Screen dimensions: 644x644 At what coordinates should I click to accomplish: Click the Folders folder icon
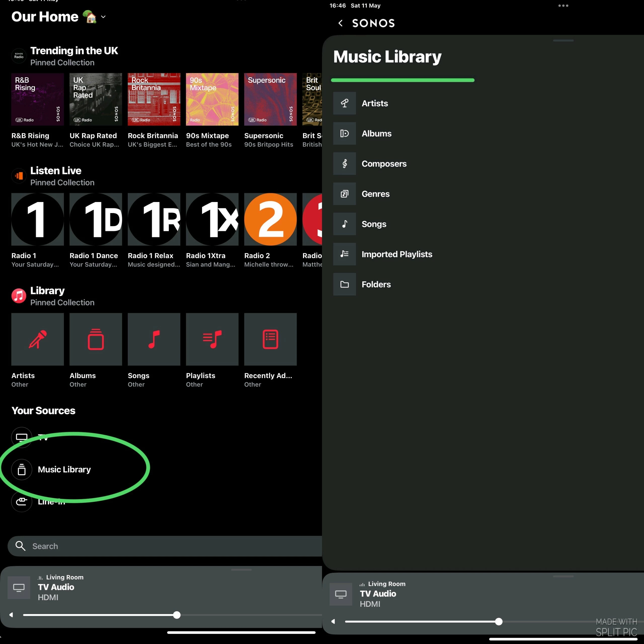pos(345,284)
